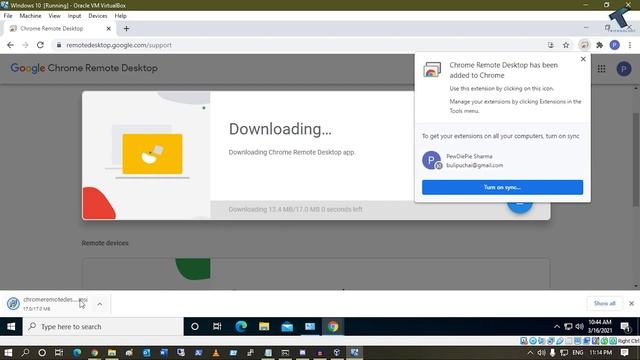Click the page scrollbar up arrow
Viewport: 640px width, 360px height.
636,89
